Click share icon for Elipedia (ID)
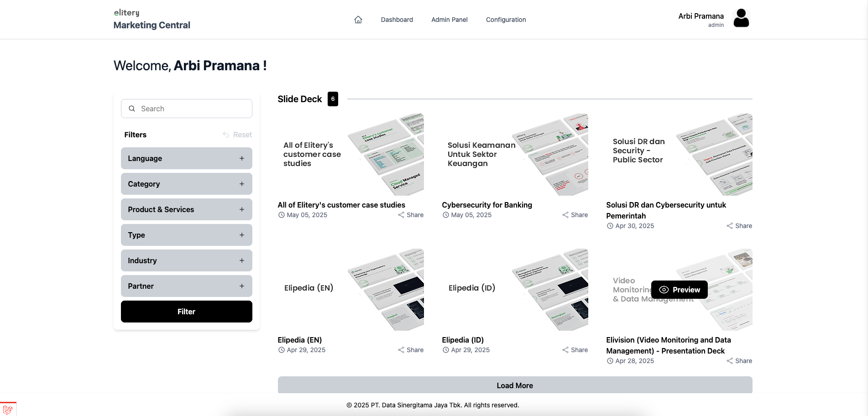This screenshot has height=416, width=868. pos(565,350)
